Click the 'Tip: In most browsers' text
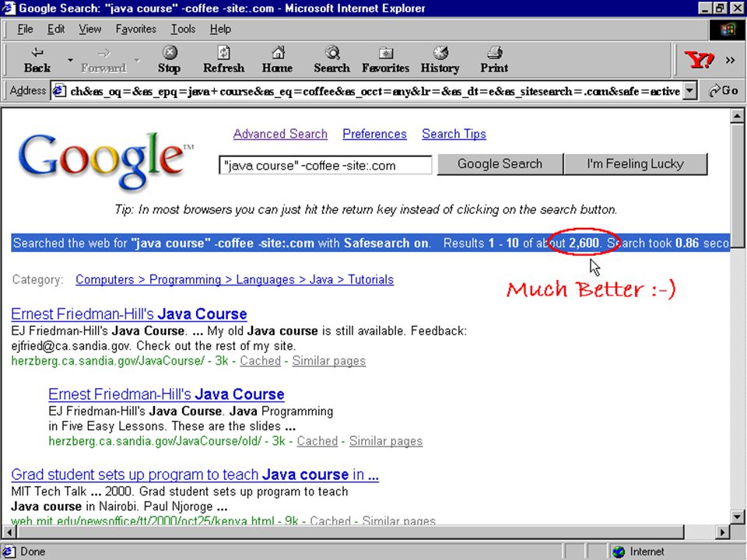 click(366, 209)
